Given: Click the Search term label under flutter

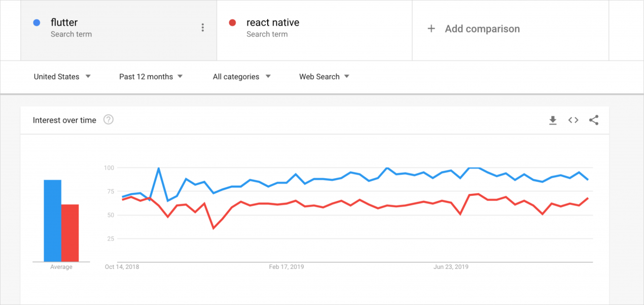Looking at the screenshot, I should 71,35.
